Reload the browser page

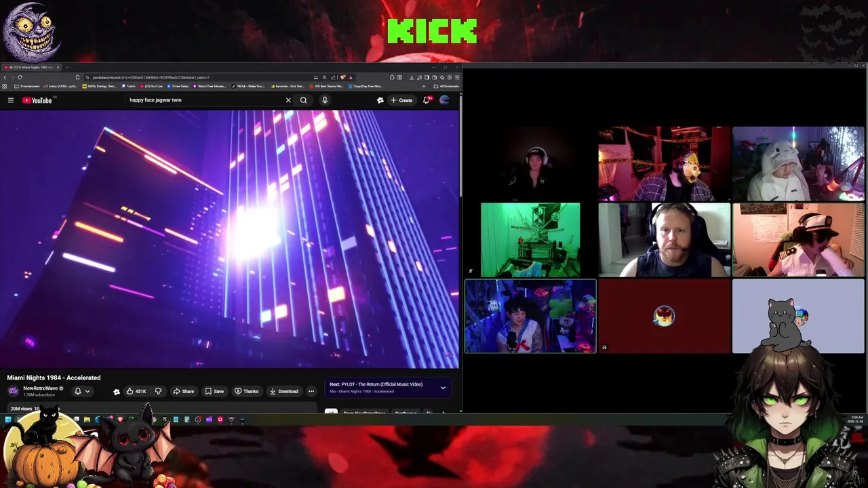point(20,77)
